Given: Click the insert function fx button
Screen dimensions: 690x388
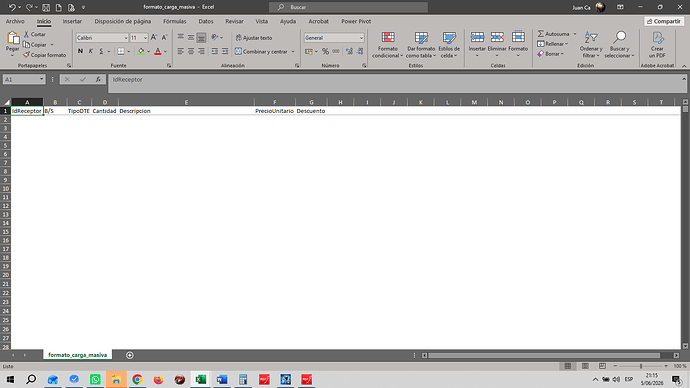Looking at the screenshot, I should (98, 80).
